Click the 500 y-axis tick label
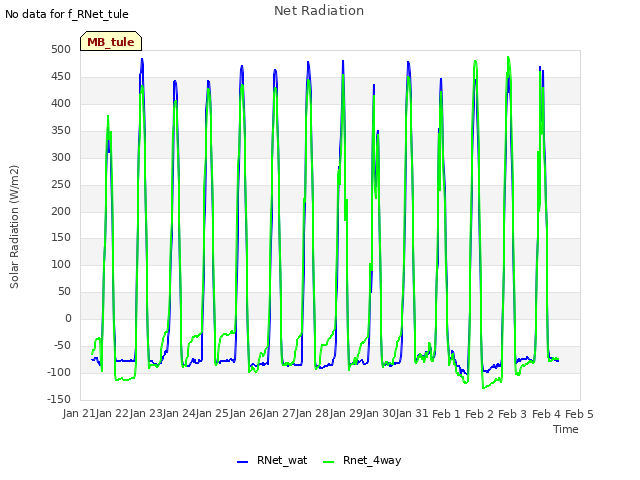 pyautogui.click(x=61, y=49)
